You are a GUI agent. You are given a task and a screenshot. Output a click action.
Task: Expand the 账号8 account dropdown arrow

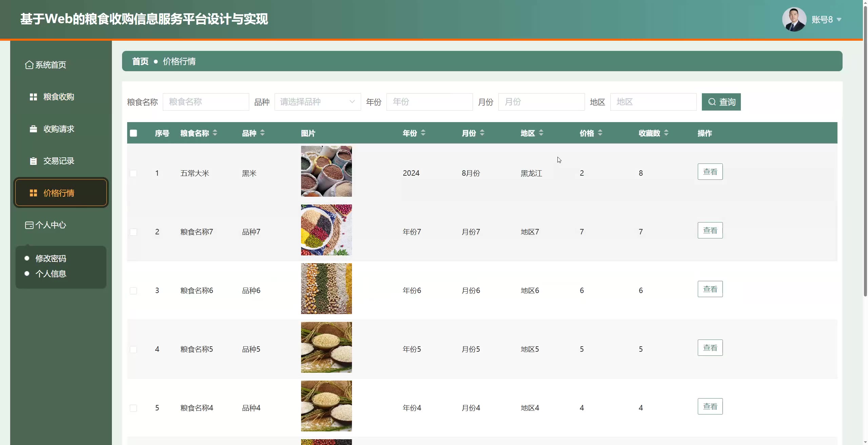[x=839, y=20]
